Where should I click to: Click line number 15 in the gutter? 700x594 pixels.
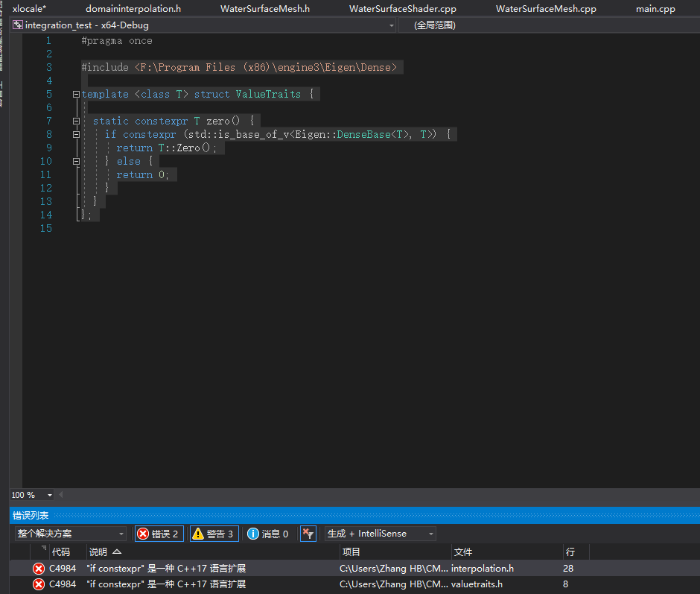tap(46, 228)
